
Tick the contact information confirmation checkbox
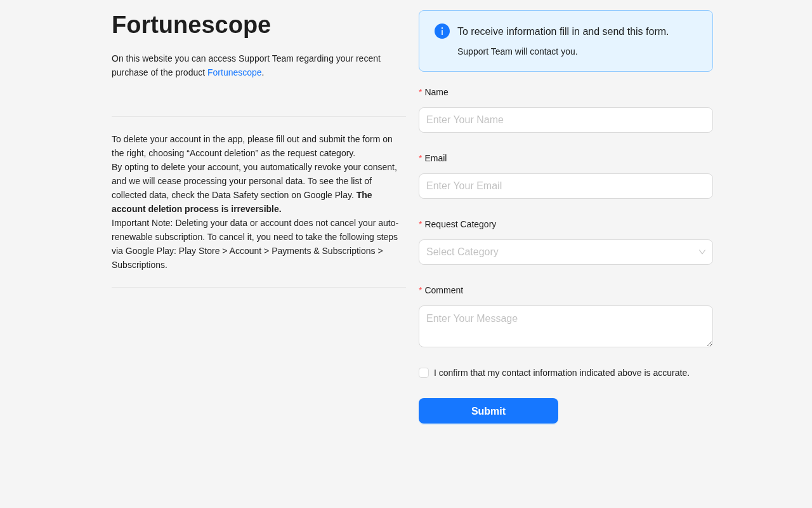pyautogui.click(x=424, y=373)
